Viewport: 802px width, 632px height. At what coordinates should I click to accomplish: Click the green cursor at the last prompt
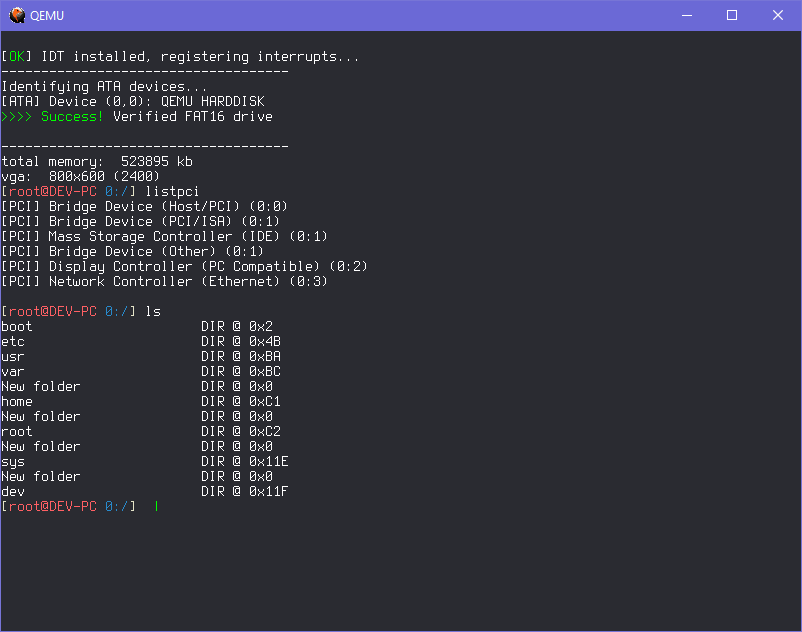point(157,506)
